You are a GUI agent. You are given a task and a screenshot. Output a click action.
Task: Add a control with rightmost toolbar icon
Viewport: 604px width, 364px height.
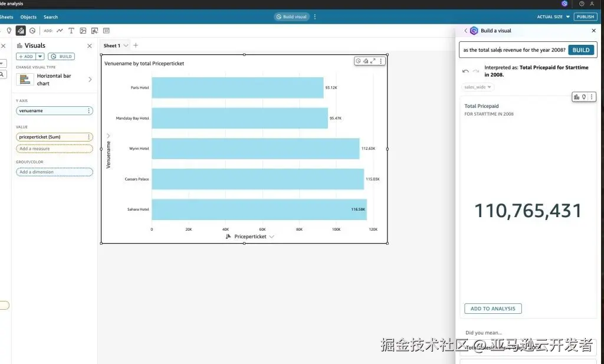pyautogui.click(x=106, y=31)
